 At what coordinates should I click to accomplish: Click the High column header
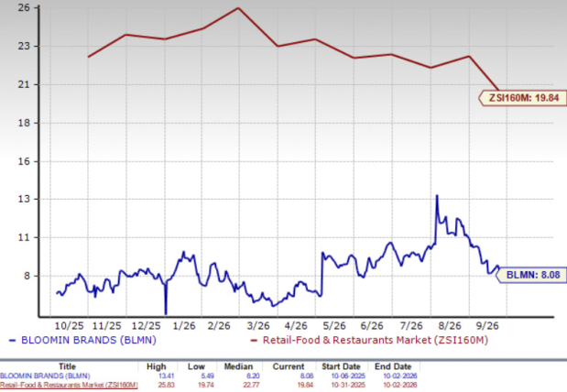[157, 366]
